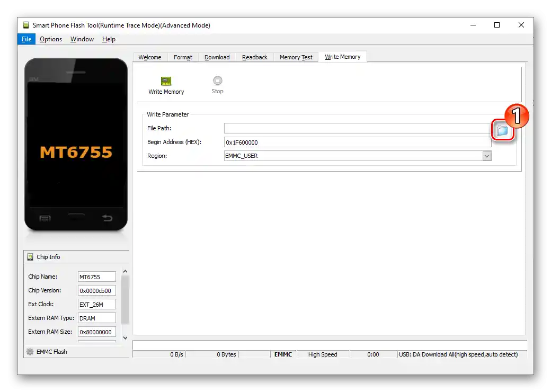Click the EMMC indicator in status bar
The width and height of the screenshot is (551, 392).
point(283,354)
